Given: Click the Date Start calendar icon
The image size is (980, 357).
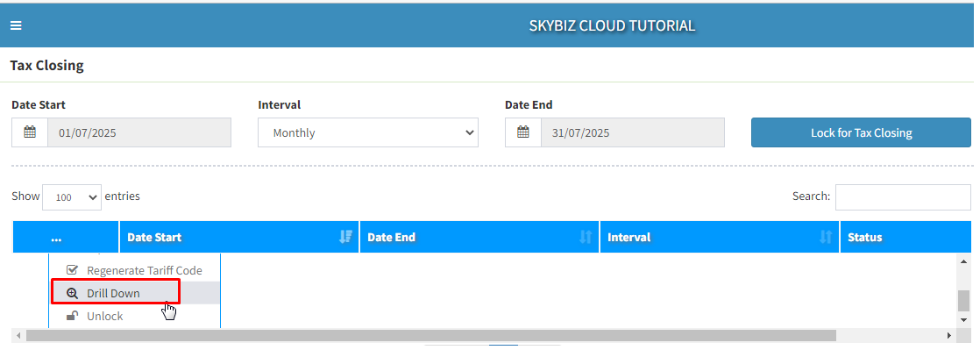Looking at the screenshot, I should point(30,132).
